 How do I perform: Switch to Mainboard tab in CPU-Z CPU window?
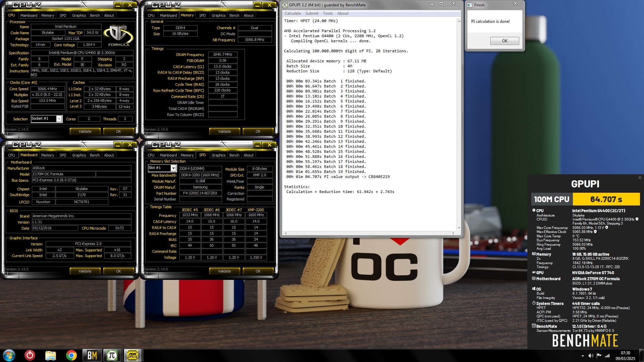(29, 15)
